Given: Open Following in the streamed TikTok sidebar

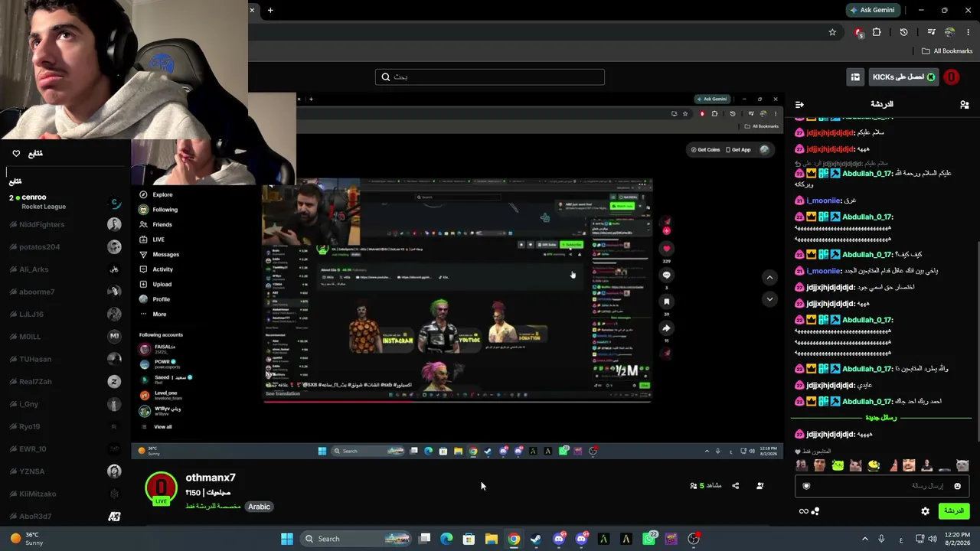Looking at the screenshot, I should 158,210.
